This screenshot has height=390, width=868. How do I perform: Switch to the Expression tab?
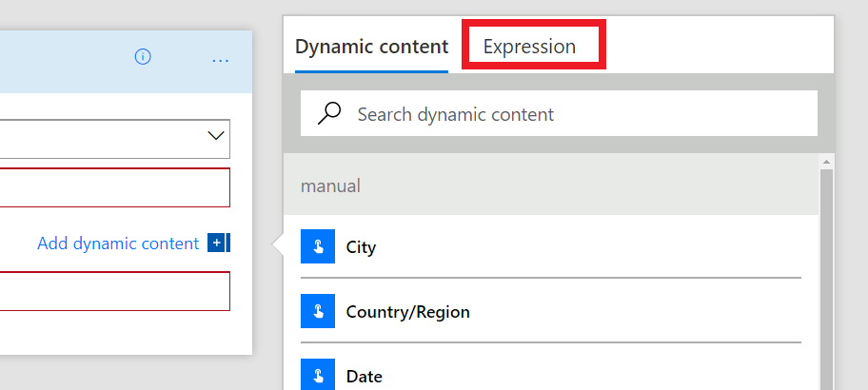pos(529,47)
